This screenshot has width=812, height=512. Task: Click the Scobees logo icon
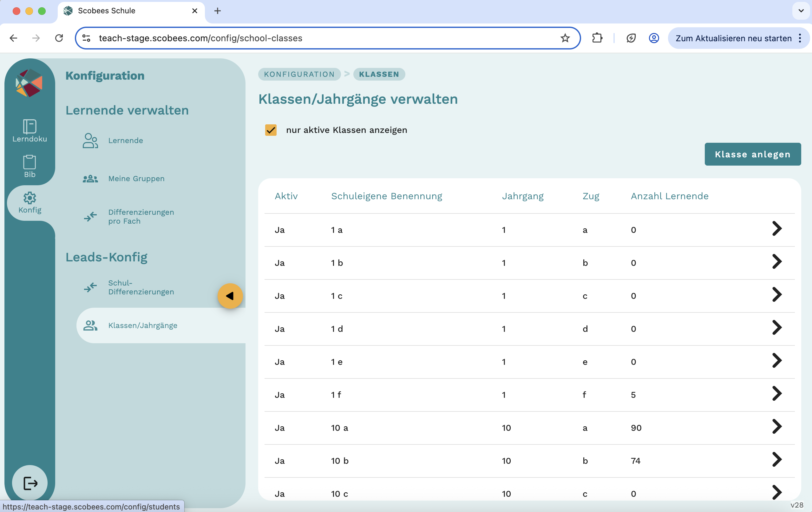coord(29,83)
